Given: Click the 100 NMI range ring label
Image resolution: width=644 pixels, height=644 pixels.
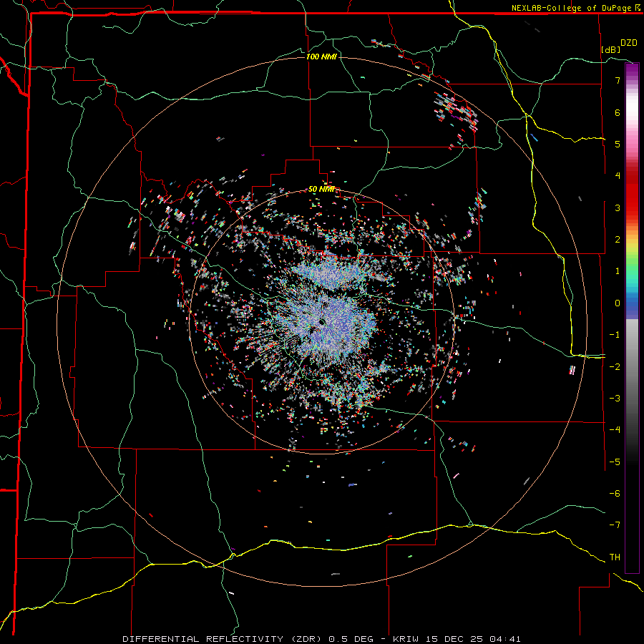Looking at the screenshot, I should point(321,57).
